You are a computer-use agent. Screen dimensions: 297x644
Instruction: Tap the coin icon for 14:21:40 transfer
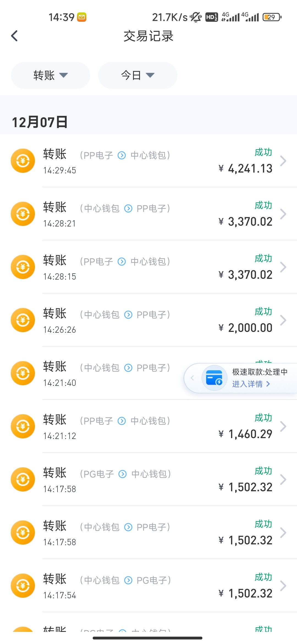pos(23,373)
